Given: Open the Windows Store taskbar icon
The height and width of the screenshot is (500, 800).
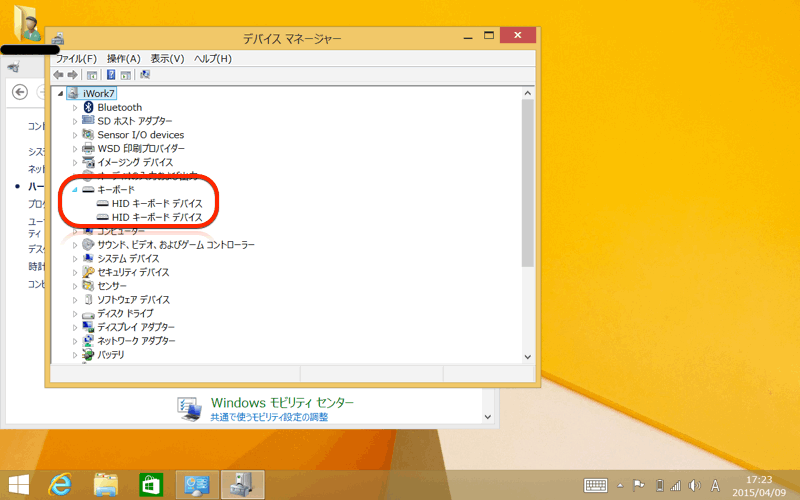Looking at the screenshot, I should click(x=151, y=485).
